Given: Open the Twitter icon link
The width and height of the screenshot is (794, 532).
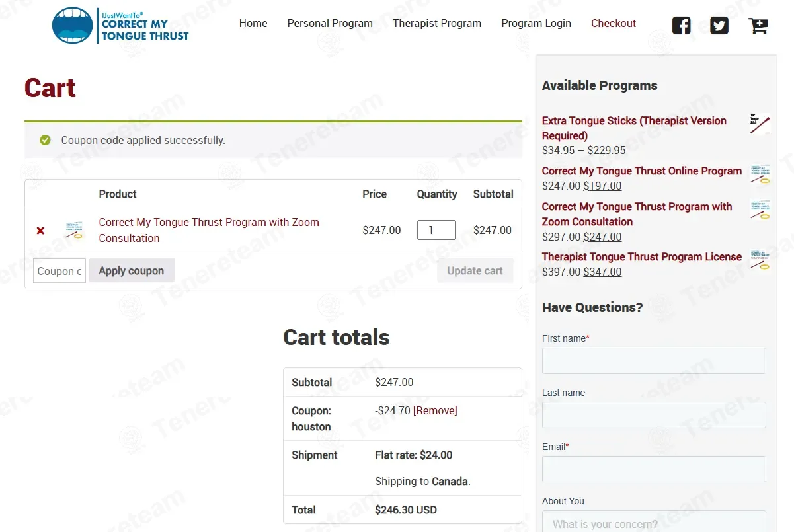Looking at the screenshot, I should click(x=719, y=25).
